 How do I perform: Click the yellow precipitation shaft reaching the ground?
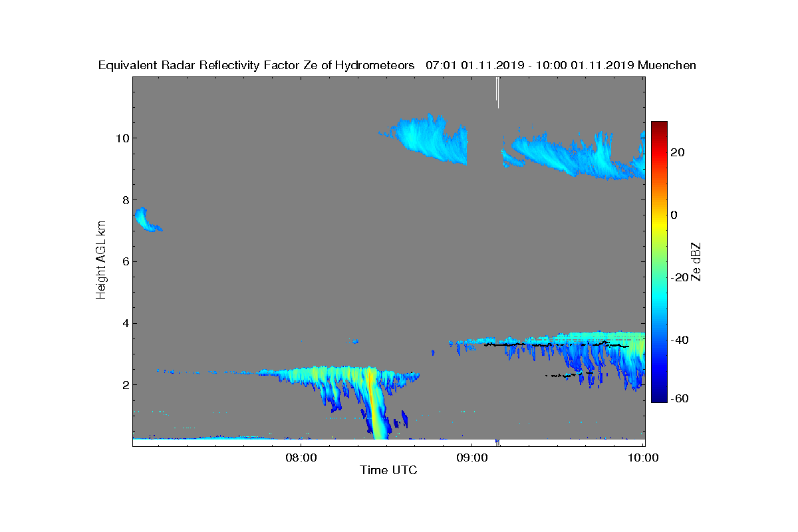[x=376, y=406]
